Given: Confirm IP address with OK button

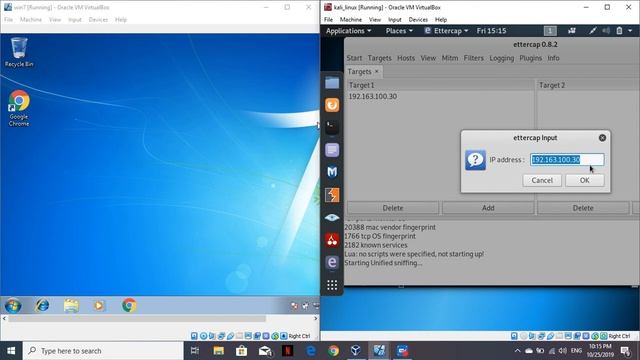Looking at the screenshot, I should 584,180.
